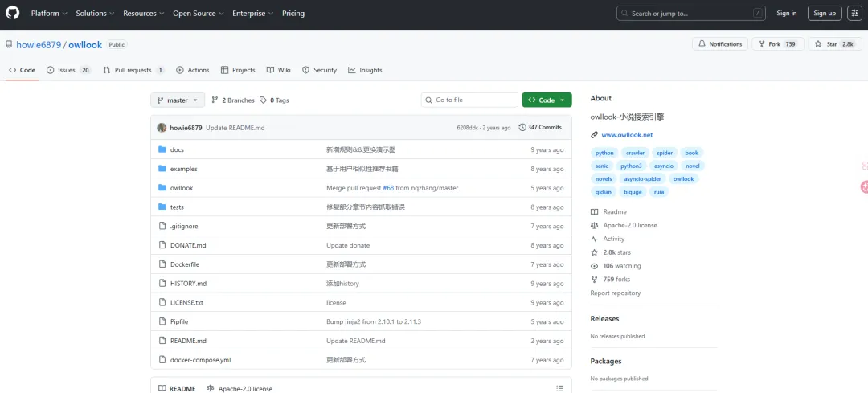The height and width of the screenshot is (393, 868).
Task: Open the howie6879 owner link in the repository title
Action: pos(39,45)
